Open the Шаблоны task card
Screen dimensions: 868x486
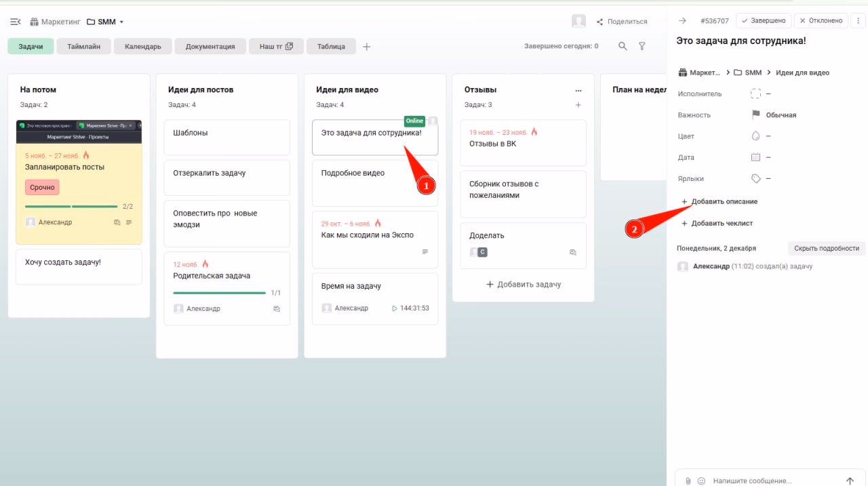pos(227,138)
